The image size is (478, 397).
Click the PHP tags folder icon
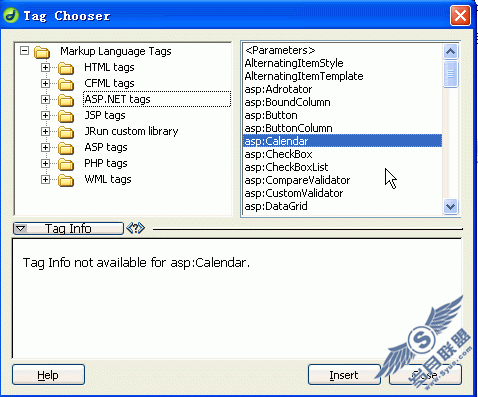(66, 164)
